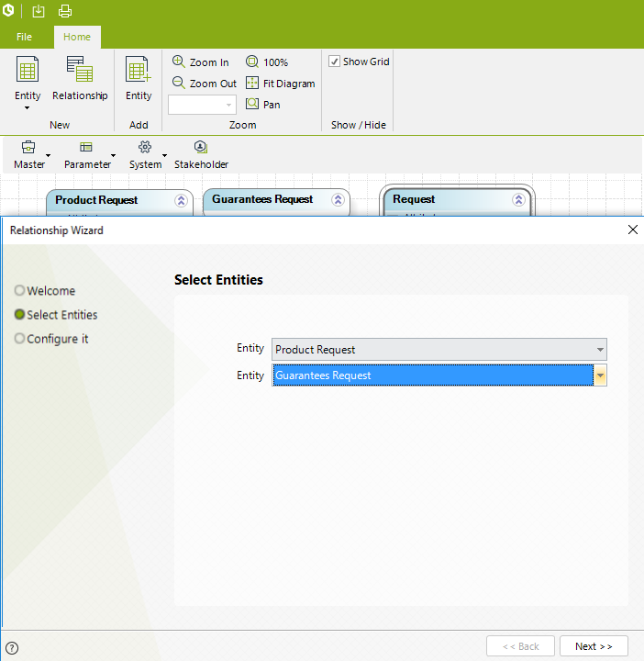This screenshot has height=661, width=644.
Task: Click the New Relationship icon
Action: pos(80,69)
